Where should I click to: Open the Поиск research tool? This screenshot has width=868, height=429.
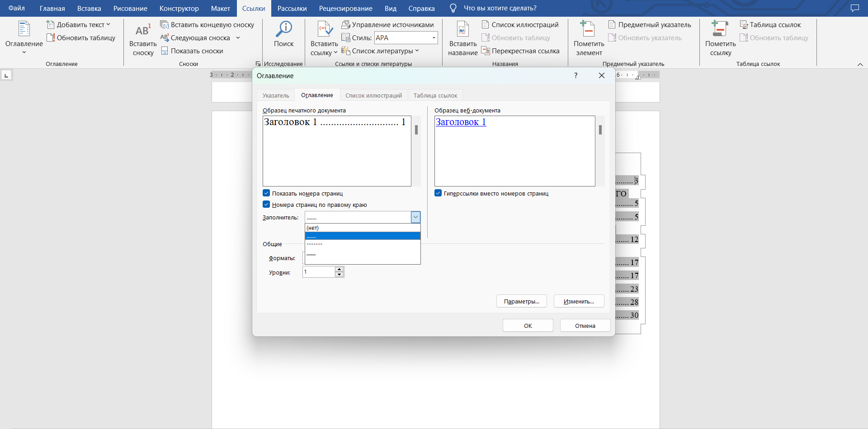[x=283, y=34]
